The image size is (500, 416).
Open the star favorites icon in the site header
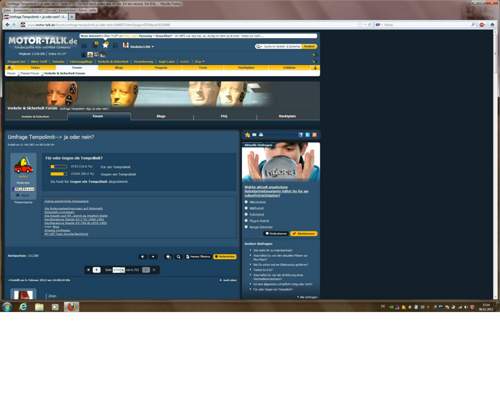(106, 44)
